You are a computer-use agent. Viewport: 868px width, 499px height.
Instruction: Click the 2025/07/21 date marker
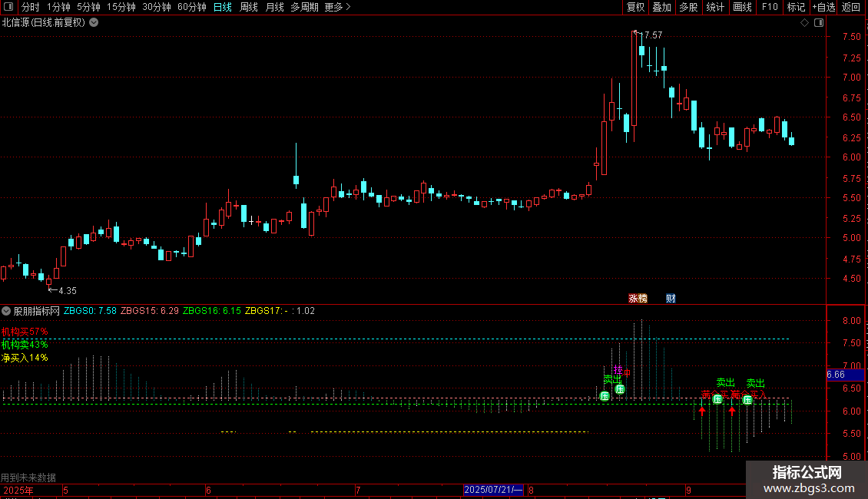pyautogui.click(x=493, y=490)
